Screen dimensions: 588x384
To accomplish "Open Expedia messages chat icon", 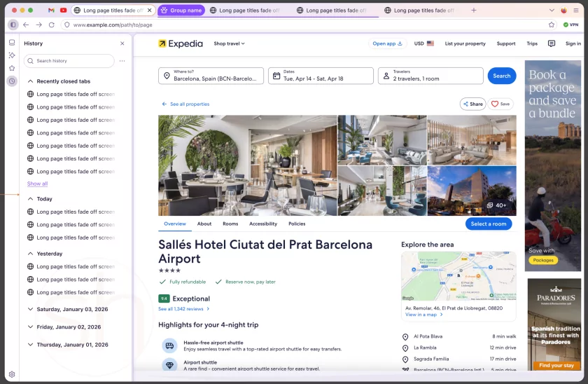I will pos(552,43).
